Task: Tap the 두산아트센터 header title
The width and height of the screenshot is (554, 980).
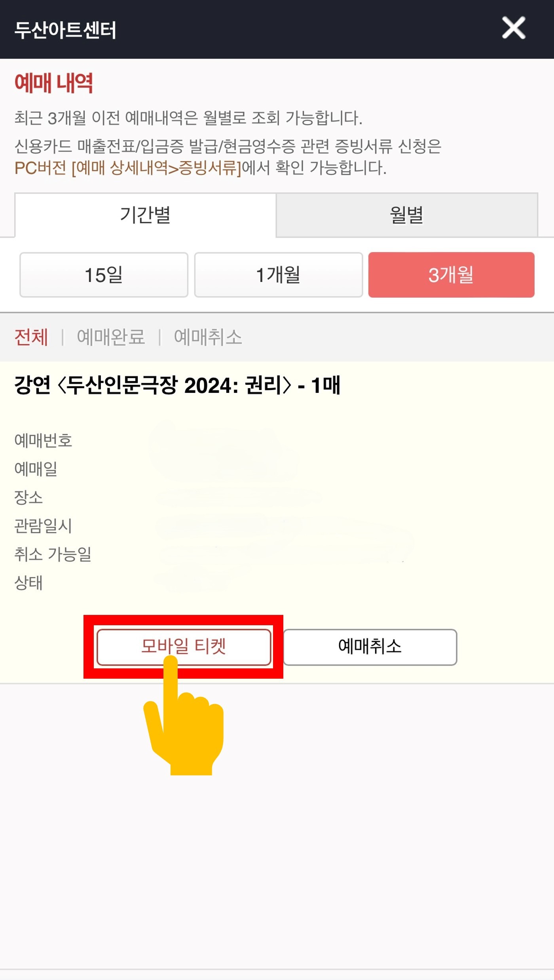Action: tap(65, 30)
